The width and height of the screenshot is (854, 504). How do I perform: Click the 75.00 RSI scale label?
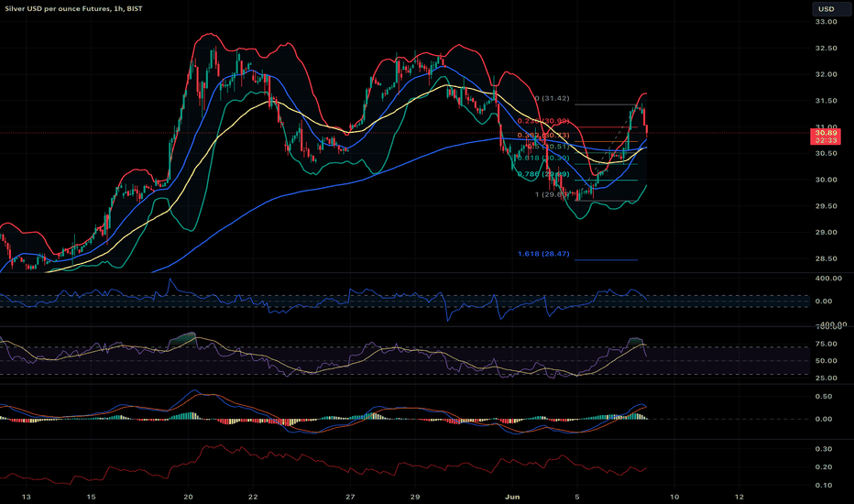coord(827,344)
